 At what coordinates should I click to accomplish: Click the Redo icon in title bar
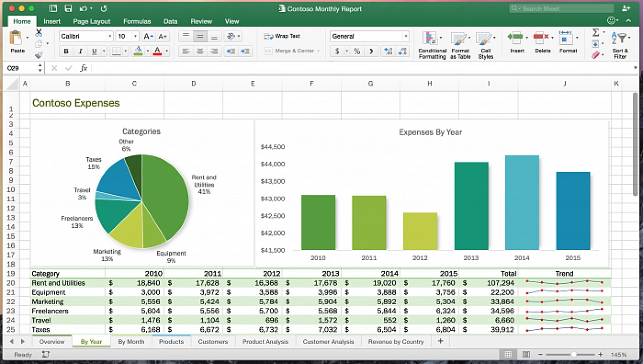coord(104,9)
